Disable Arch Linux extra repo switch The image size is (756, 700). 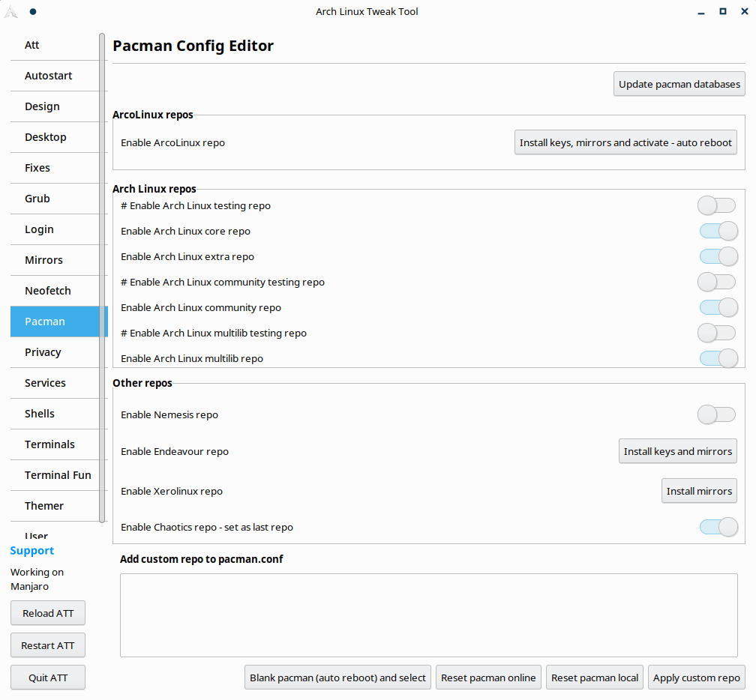click(718, 257)
